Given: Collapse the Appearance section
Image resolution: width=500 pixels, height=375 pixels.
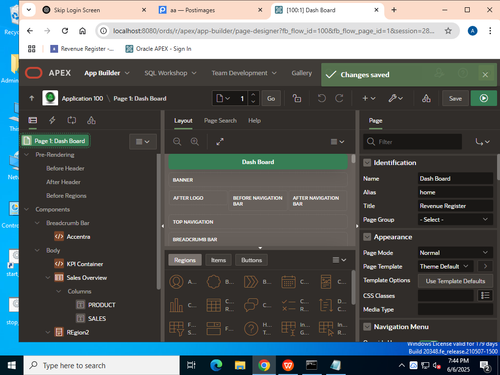Looking at the screenshot, I should (367, 237).
